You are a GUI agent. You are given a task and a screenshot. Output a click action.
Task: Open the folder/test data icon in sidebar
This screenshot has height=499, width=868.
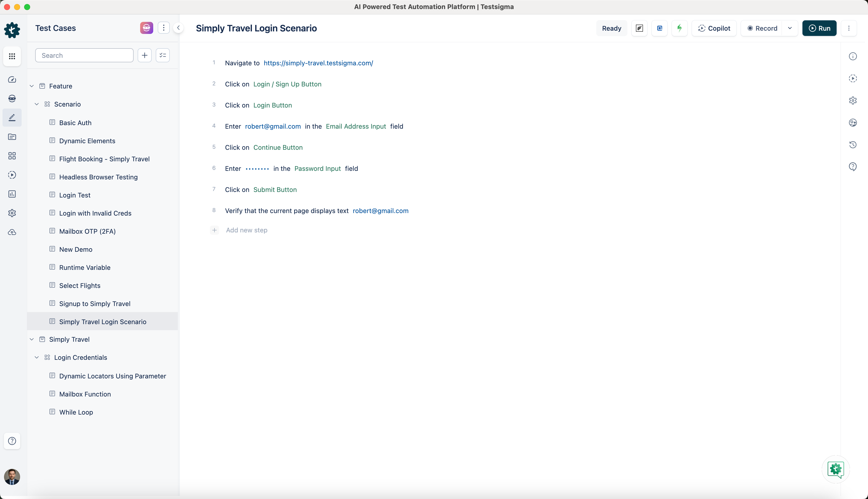[x=12, y=137]
